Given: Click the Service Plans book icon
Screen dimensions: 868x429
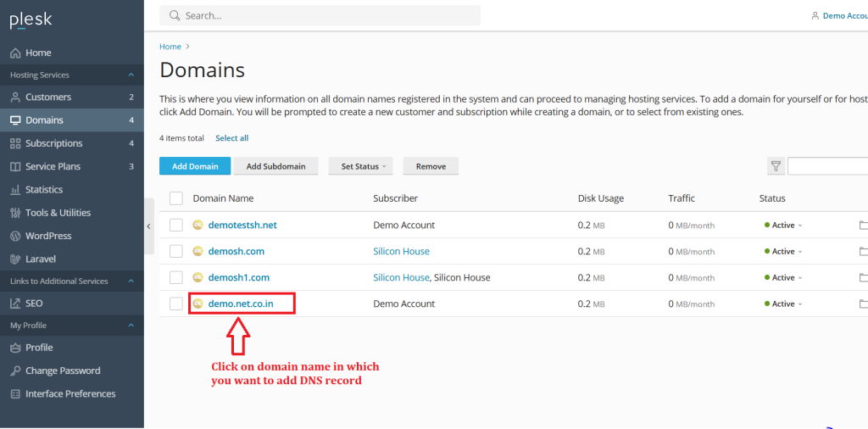Looking at the screenshot, I should (15, 167).
